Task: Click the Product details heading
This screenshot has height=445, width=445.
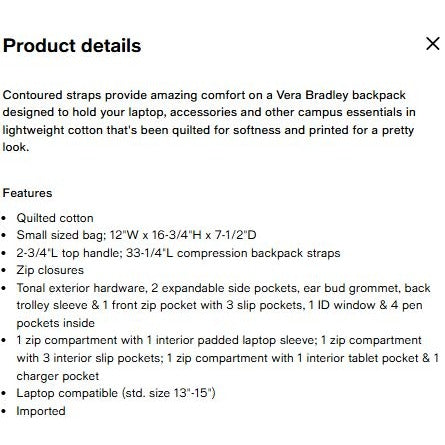Action: pyautogui.click(x=72, y=46)
